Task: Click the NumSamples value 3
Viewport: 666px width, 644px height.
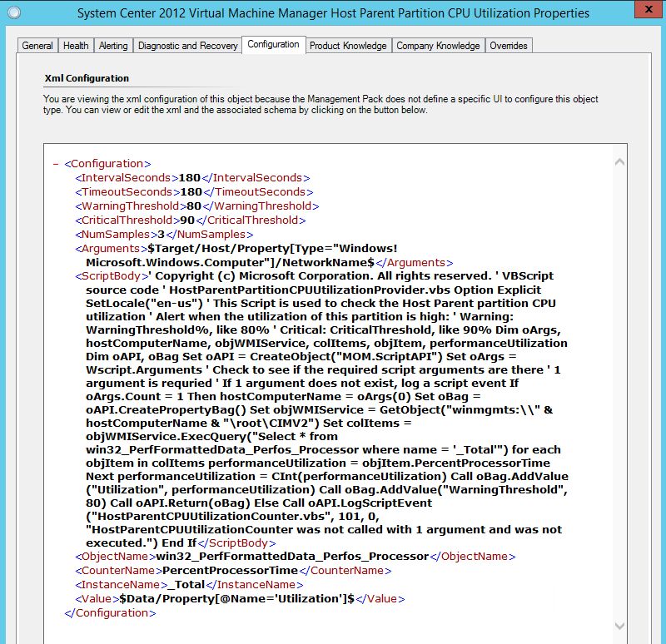Action: click(x=161, y=235)
